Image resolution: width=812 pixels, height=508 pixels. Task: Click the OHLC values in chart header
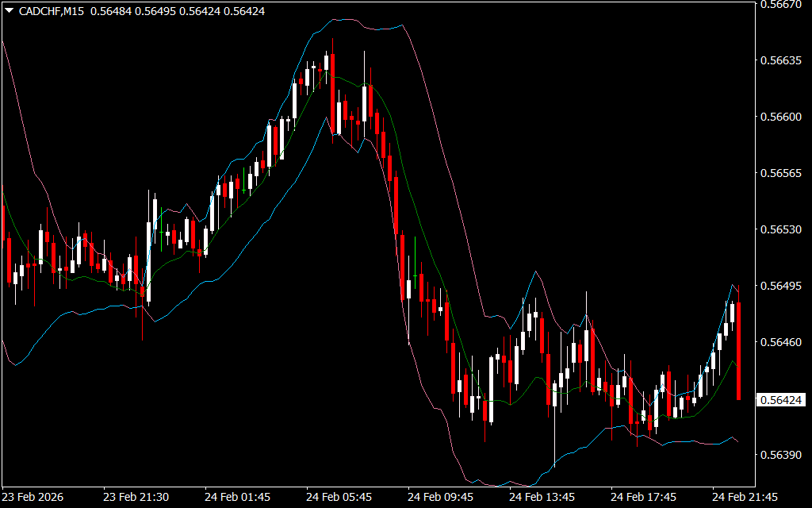pyautogui.click(x=178, y=11)
